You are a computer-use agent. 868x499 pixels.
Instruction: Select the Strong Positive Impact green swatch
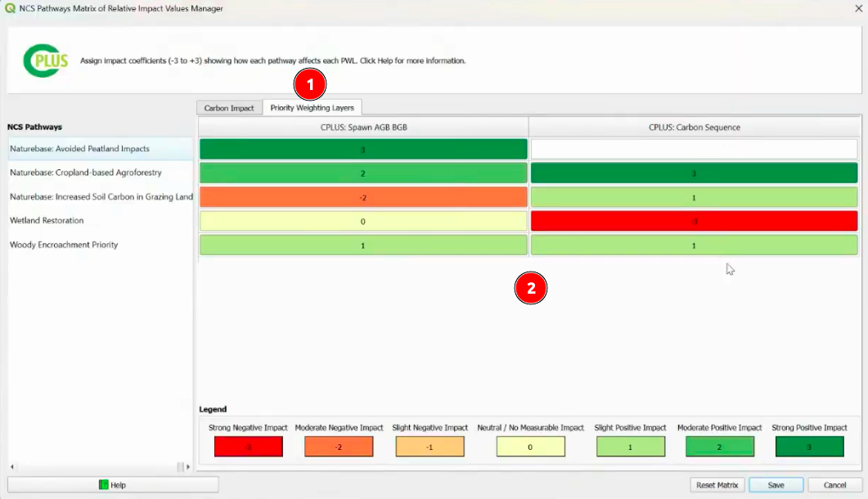click(x=810, y=446)
